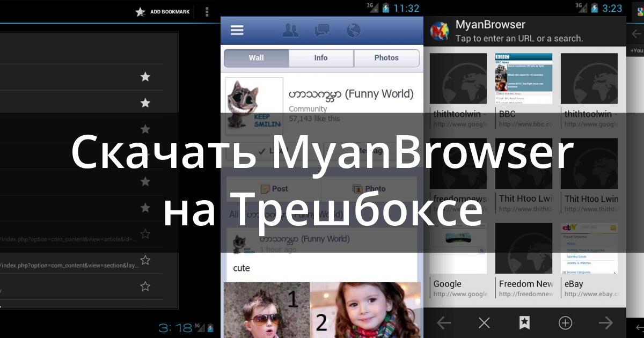Tap the 11:32 clock in status bar
This screenshot has width=644, height=338.
(x=406, y=8)
